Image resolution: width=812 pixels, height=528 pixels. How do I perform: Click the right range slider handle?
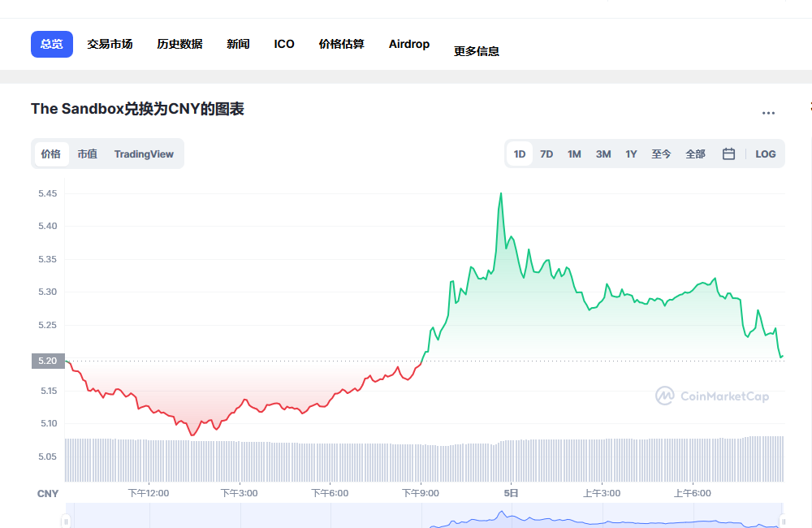pyautogui.click(x=783, y=521)
